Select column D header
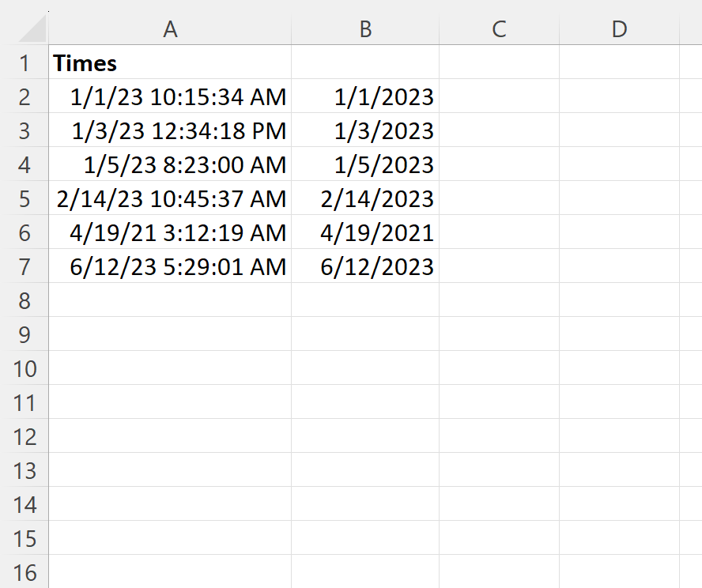The height and width of the screenshot is (588, 702). point(619,29)
